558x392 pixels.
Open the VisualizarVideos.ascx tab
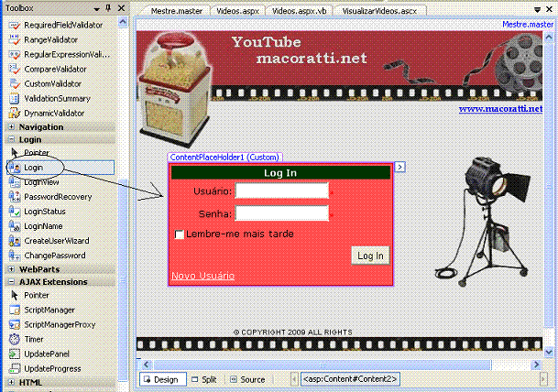(379, 11)
